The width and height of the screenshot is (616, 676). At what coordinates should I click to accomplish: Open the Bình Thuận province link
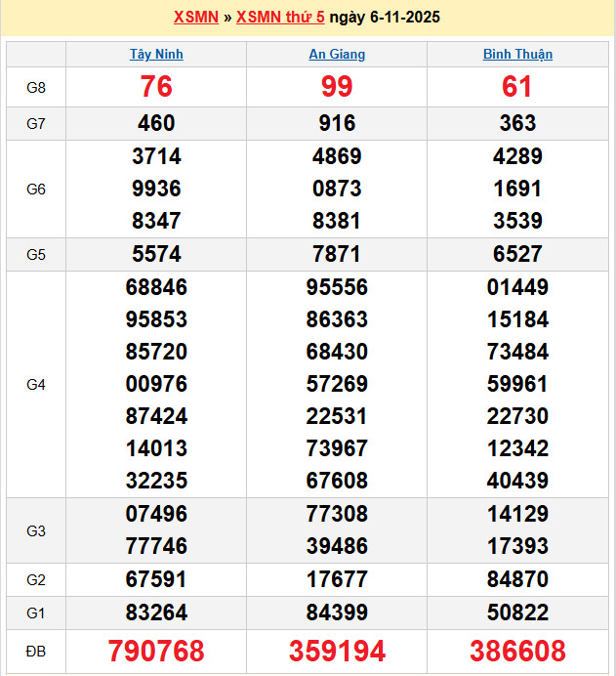tap(517, 54)
